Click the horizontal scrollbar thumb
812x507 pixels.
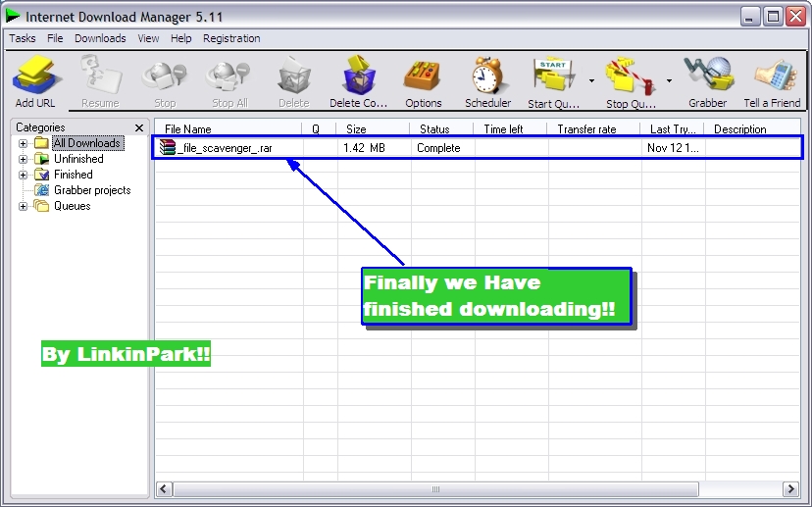pyautogui.click(x=435, y=489)
